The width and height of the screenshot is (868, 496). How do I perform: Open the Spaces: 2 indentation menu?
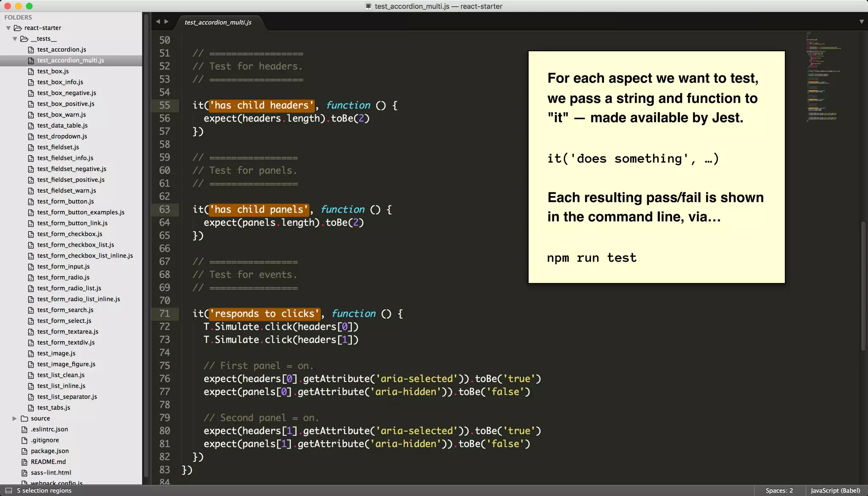point(779,490)
